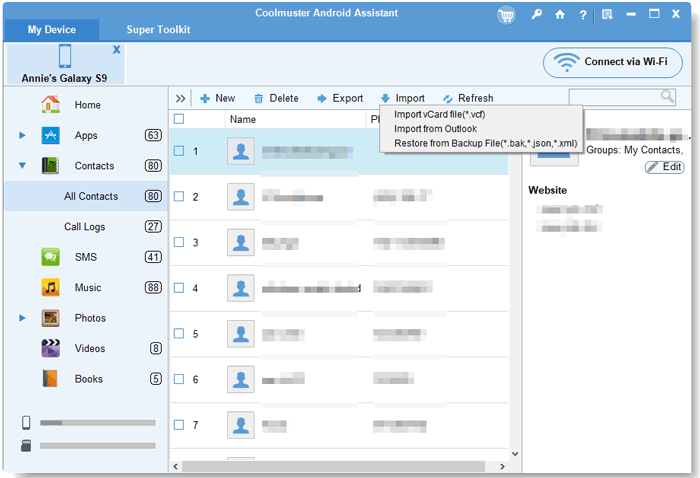Click avatar icon of contact 6

(241, 379)
